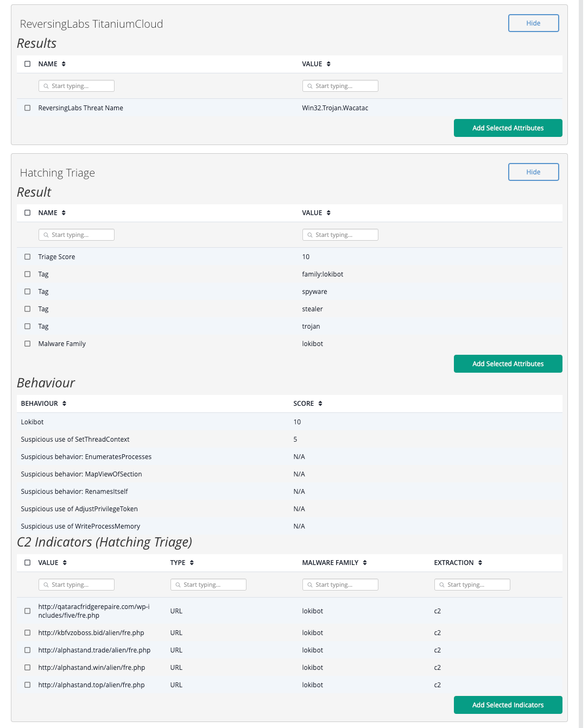Click Add Selected Indicators button
Viewport: 588px width, 728px height.
[x=508, y=705]
